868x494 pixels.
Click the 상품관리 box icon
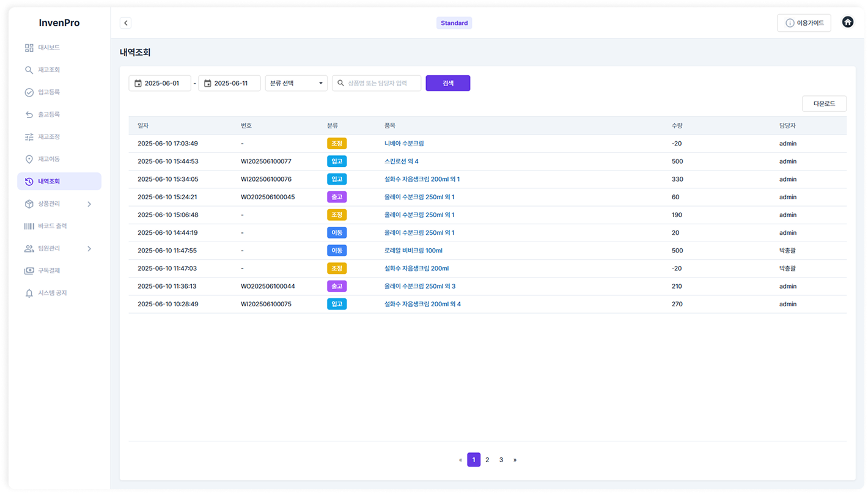(29, 204)
